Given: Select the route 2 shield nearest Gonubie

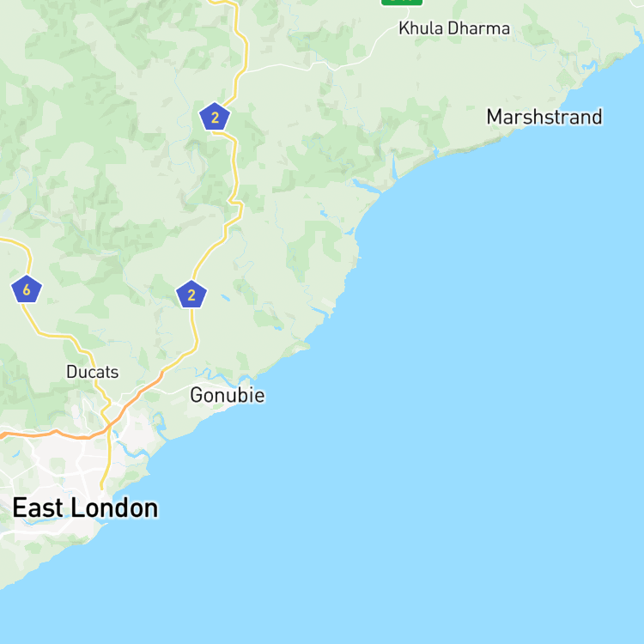Looking at the screenshot, I should coord(191,295).
